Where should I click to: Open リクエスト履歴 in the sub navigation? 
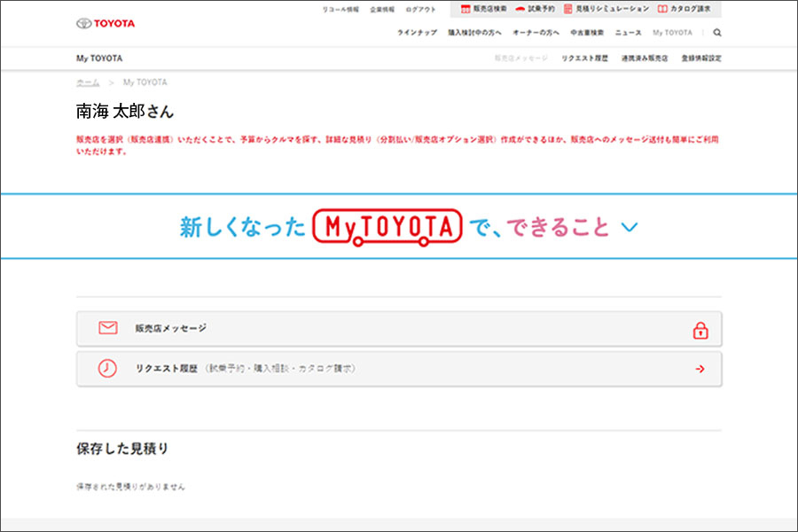click(584, 59)
